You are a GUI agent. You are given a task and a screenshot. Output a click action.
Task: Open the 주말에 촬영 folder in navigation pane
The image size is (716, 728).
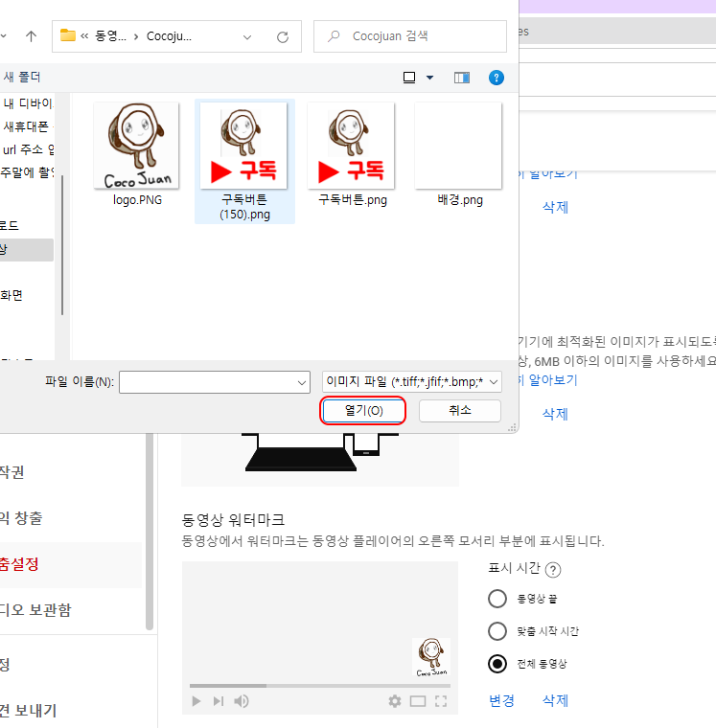[27, 172]
